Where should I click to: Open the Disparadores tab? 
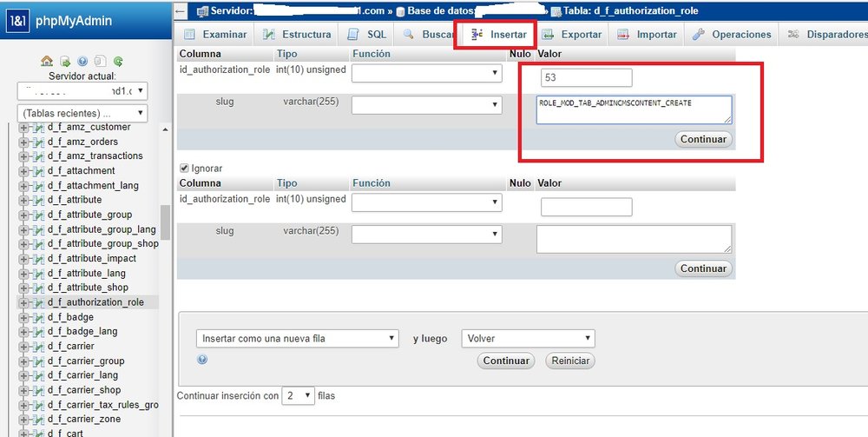[825, 35]
